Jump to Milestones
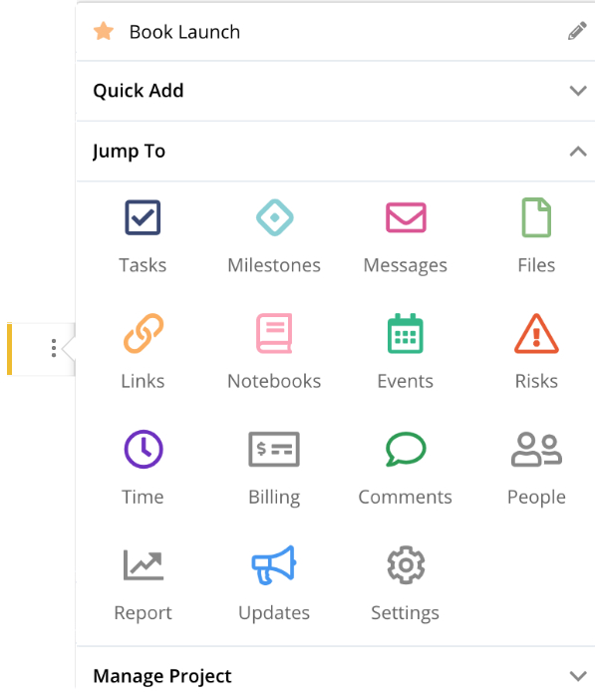The width and height of the screenshot is (595, 700). click(274, 236)
